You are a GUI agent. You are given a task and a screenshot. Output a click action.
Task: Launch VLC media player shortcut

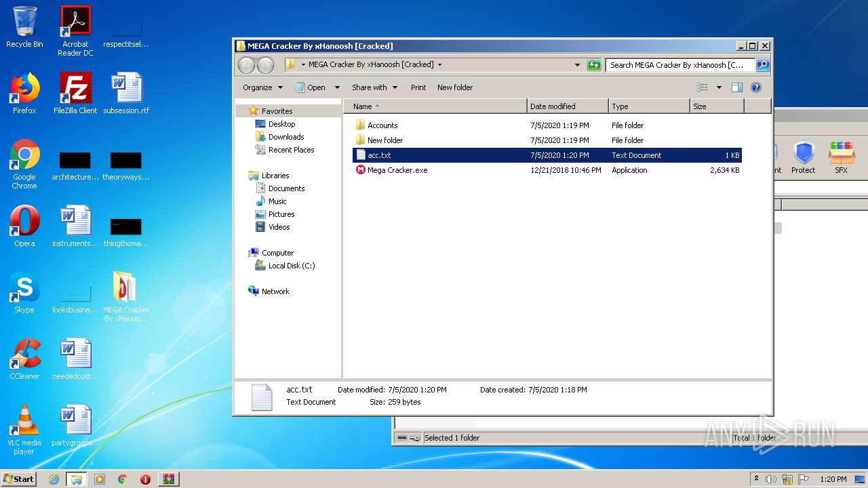coord(24,430)
